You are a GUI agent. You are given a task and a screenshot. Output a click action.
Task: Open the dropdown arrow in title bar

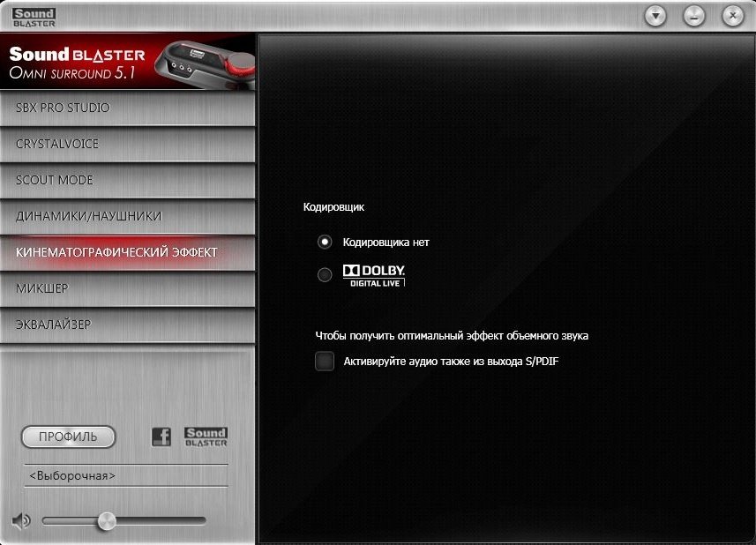(x=655, y=17)
